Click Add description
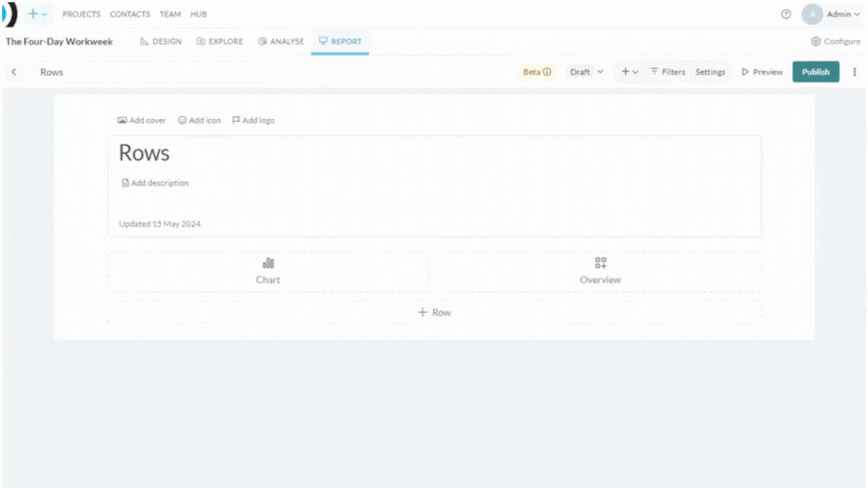The height and width of the screenshot is (488, 868). (x=155, y=182)
